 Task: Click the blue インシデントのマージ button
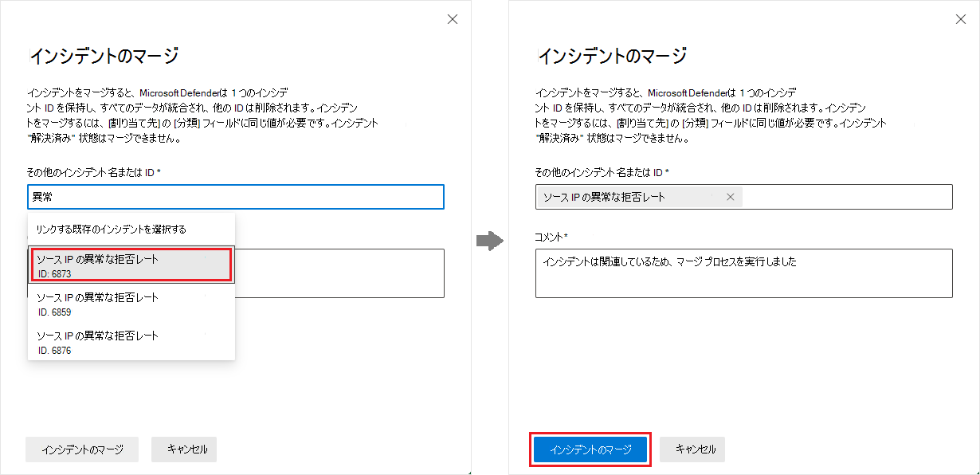pyautogui.click(x=590, y=449)
